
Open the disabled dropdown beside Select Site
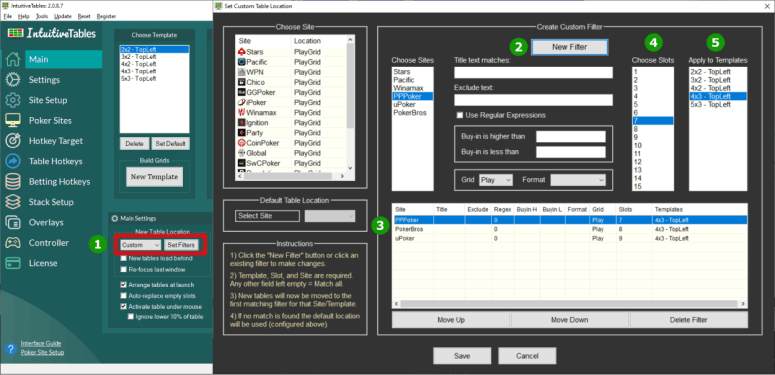[330, 216]
